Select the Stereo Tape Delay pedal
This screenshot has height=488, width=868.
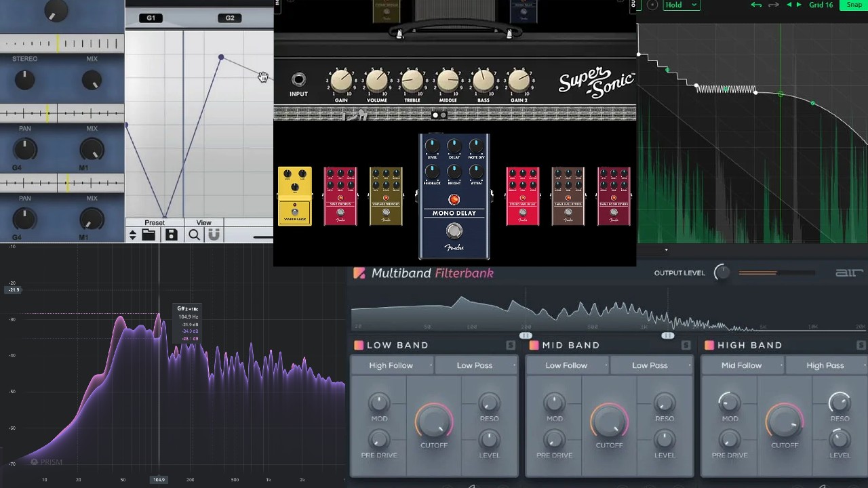[523, 196]
